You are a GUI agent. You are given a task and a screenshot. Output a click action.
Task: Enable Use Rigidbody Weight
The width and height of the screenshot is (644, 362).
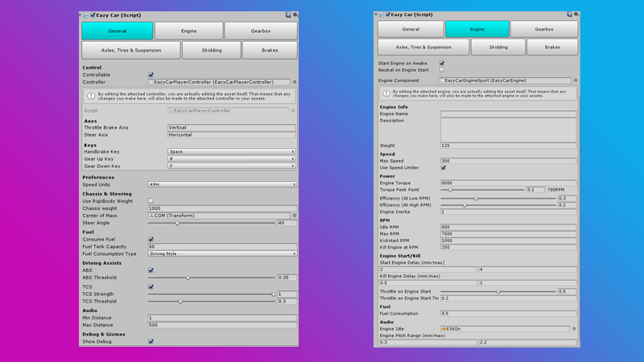coord(151,201)
